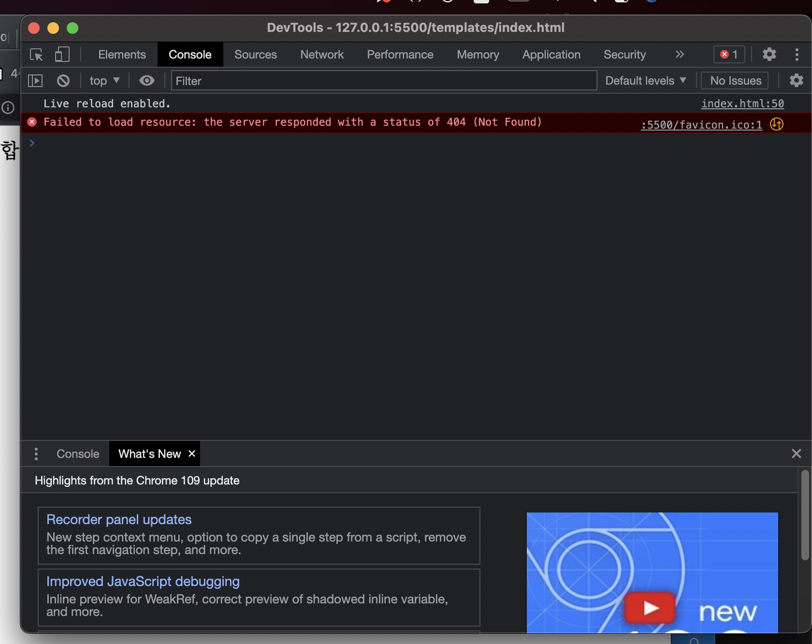Create a live expression with the eye icon
This screenshot has width=812, height=644.
point(147,81)
